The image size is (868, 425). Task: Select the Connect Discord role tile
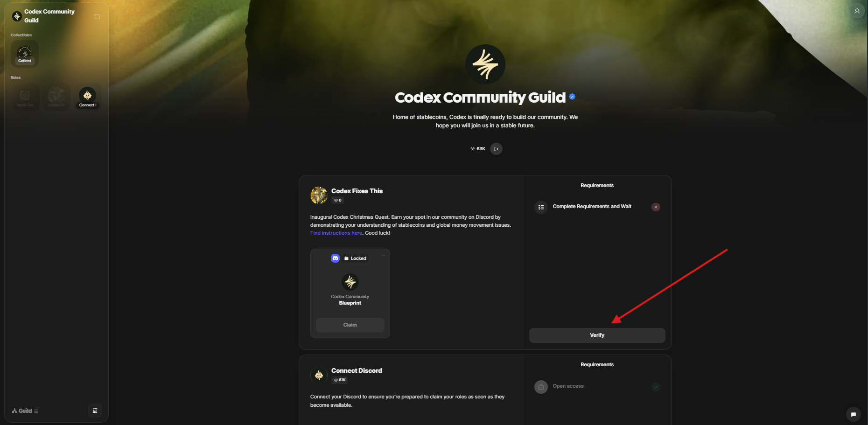[87, 97]
